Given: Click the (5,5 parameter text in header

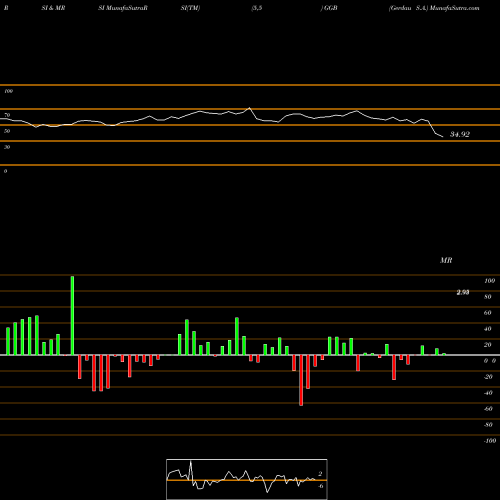Looking at the screenshot, I should (257, 8).
